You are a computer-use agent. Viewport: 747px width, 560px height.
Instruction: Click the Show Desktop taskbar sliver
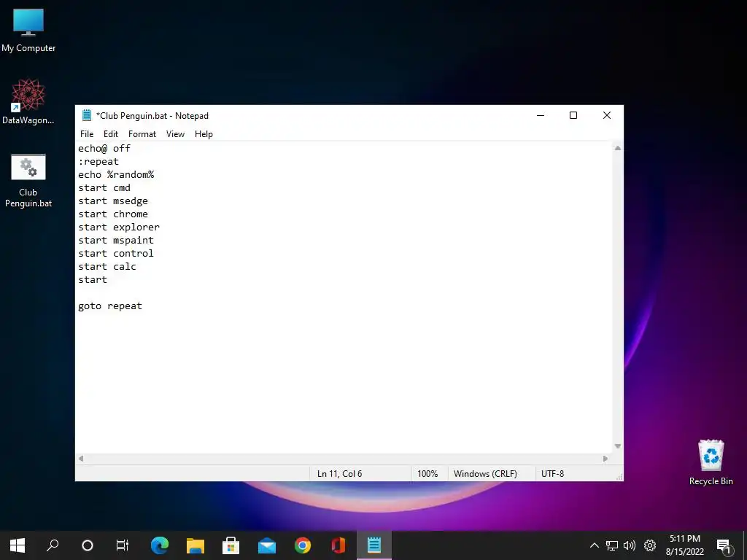pyautogui.click(x=745, y=545)
